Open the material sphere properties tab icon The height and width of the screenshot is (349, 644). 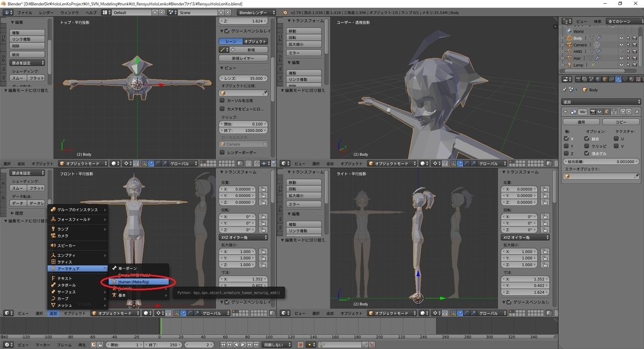[631, 79]
